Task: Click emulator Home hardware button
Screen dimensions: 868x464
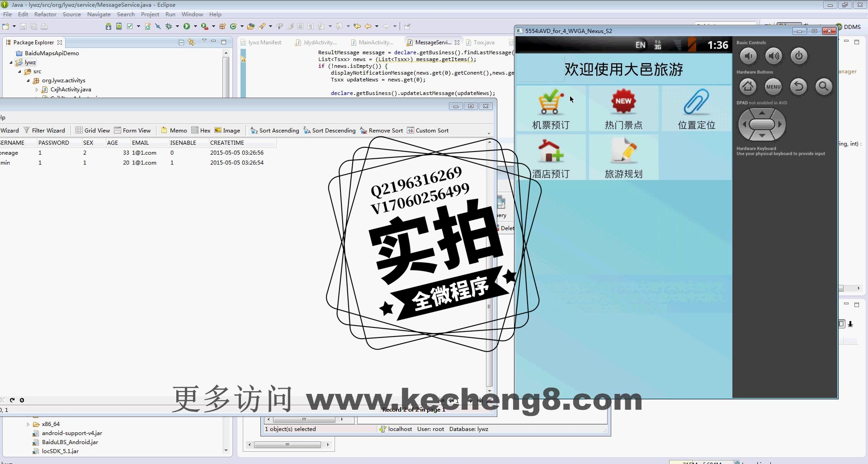Action: point(748,86)
